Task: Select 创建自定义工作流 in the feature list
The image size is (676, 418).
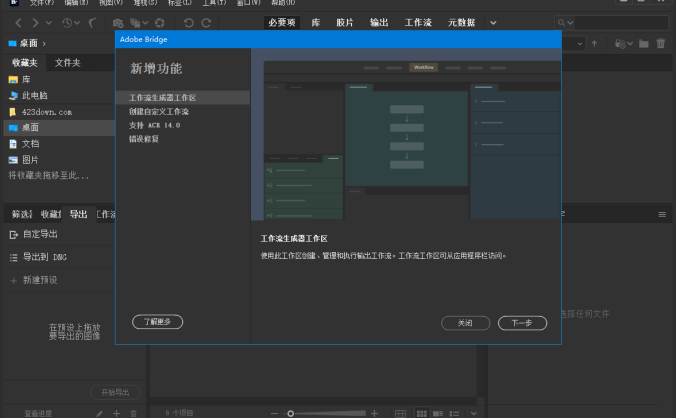Action: 159,112
